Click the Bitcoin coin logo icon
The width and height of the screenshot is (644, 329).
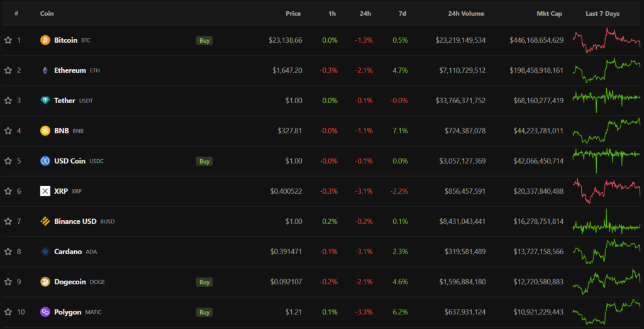point(45,40)
